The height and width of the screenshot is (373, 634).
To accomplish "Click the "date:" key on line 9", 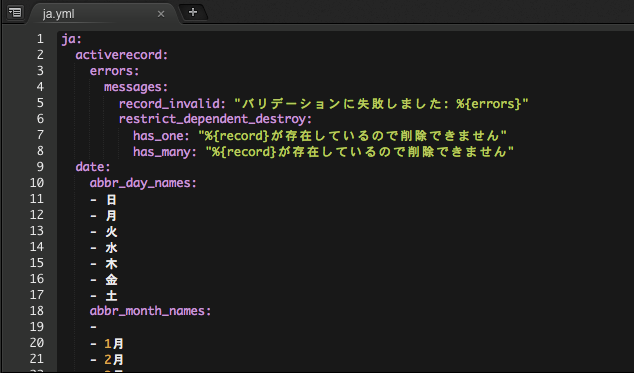I will pyautogui.click(x=93, y=167).
